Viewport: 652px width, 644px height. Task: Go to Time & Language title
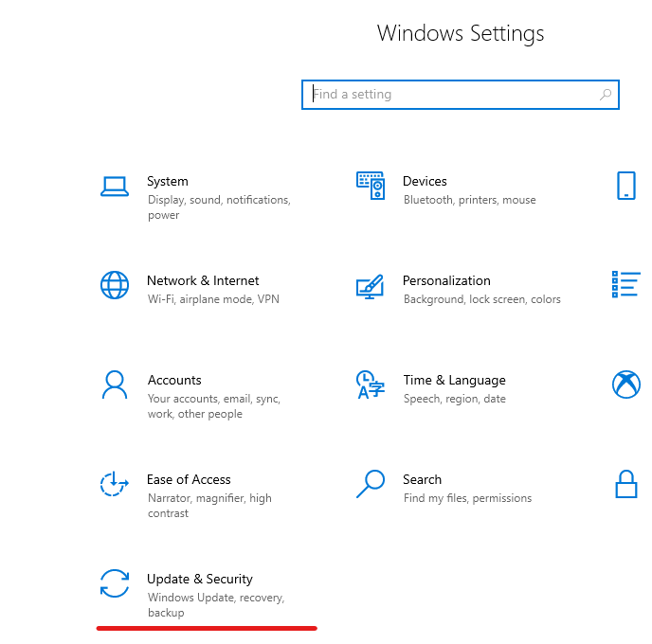click(x=455, y=381)
